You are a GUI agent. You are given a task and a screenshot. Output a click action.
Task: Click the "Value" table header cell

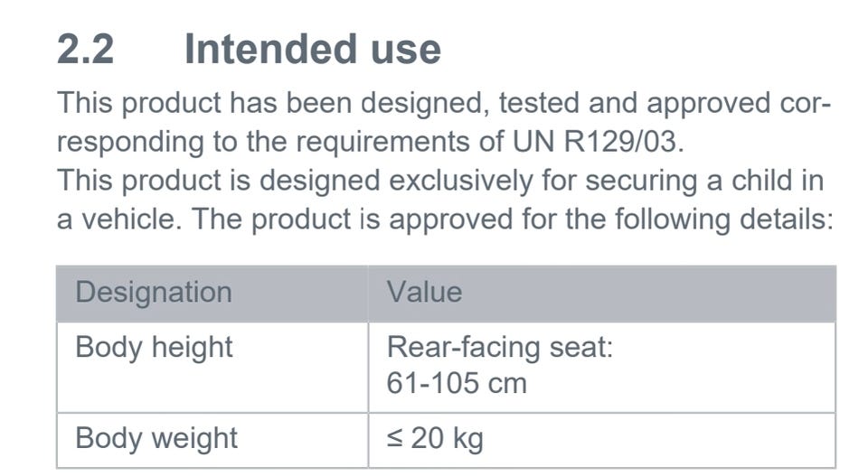coord(424,293)
